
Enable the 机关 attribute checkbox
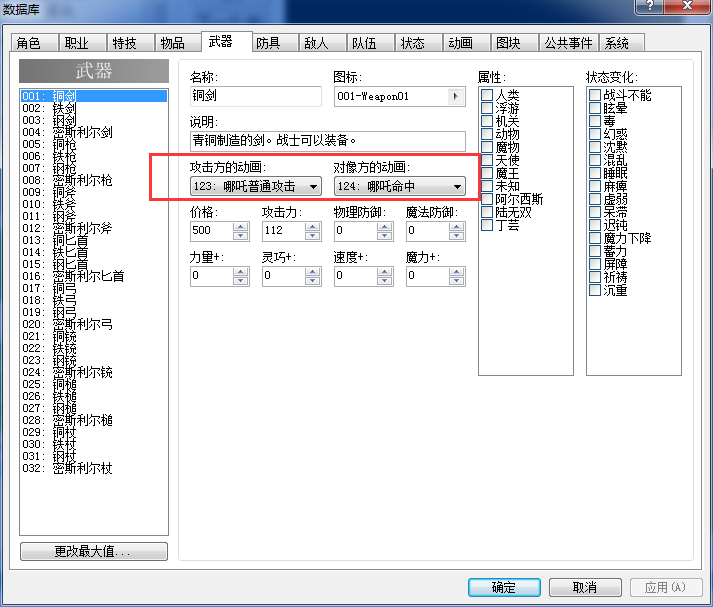(x=487, y=121)
